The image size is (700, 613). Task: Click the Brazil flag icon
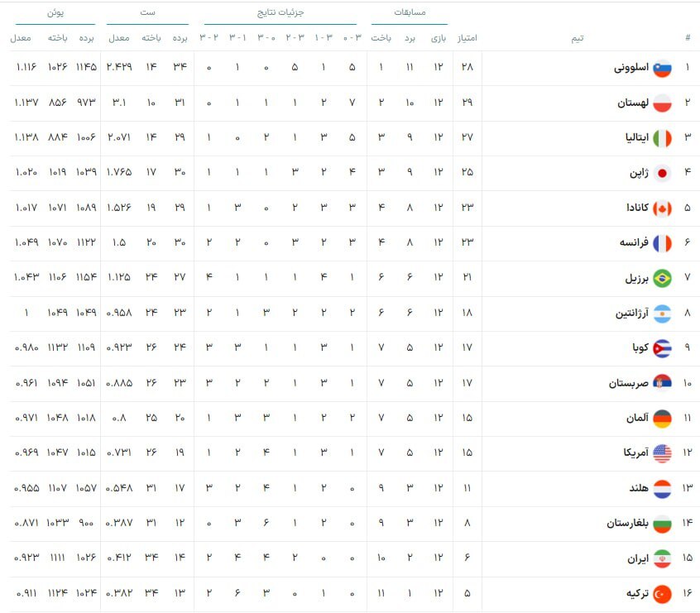pyautogui.click(x=662, y=279)
